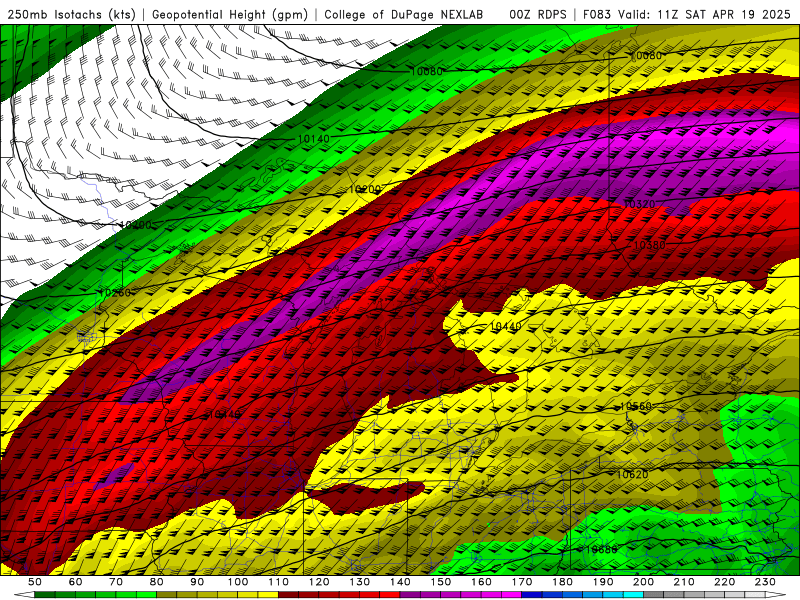Click the 'F083' forecast hour label
Screen dimensions: 800x600
coord(597,15)
